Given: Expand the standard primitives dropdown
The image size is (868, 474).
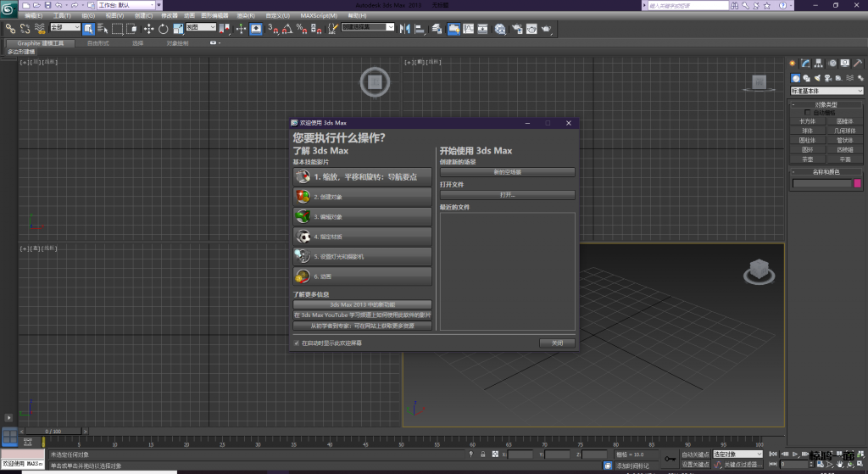Looking at the screenshot, I should 860,91.
